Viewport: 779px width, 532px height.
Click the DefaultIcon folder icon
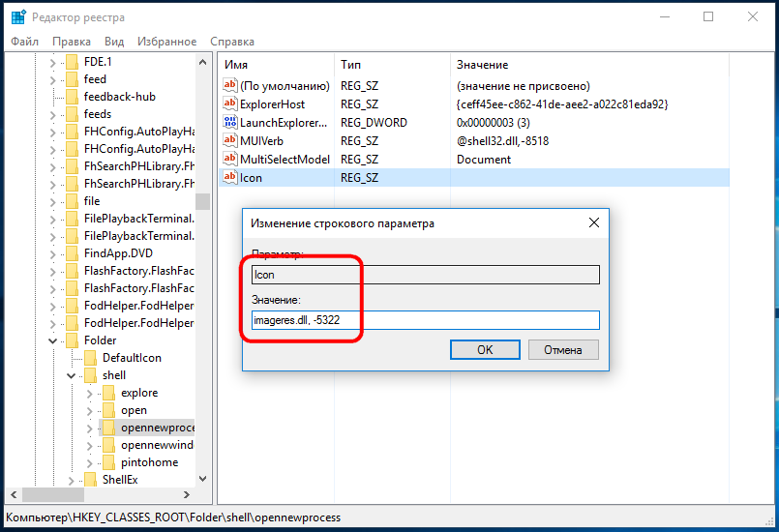[x=90, y=358]
